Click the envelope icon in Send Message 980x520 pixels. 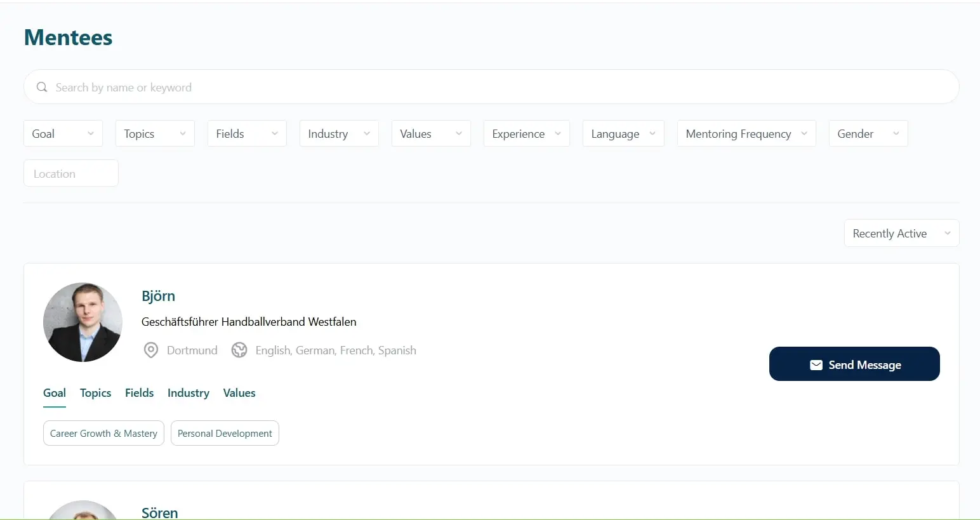pos(816,365)
